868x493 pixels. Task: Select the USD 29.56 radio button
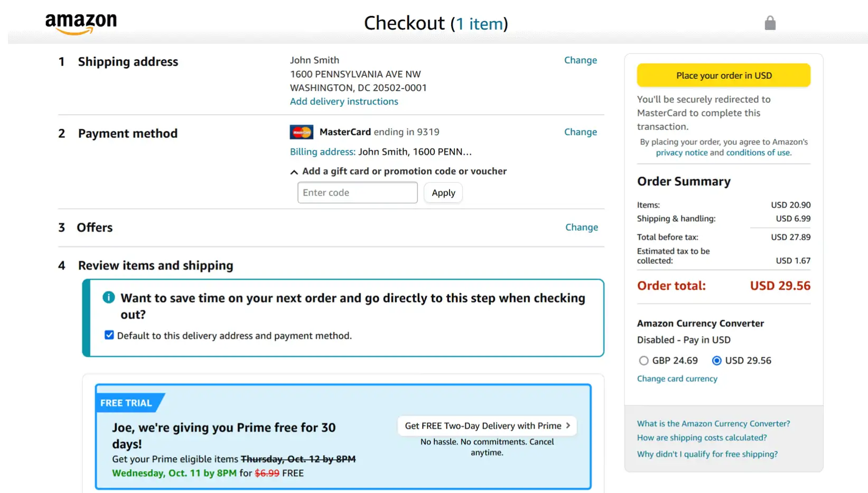click(716, 360)
